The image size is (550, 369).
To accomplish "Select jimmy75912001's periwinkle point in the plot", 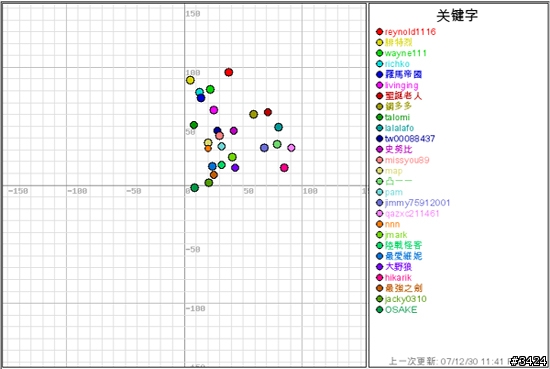I will click(x=264, y=148).
